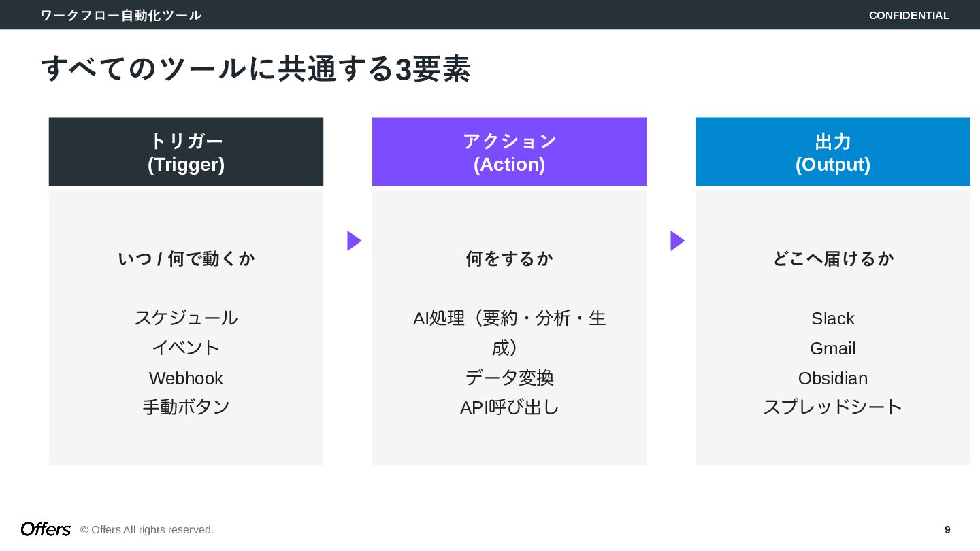This screenshot has height=551, width=980.
Task: Click the 何をするか heading
Action: click(x=509, y=258)
